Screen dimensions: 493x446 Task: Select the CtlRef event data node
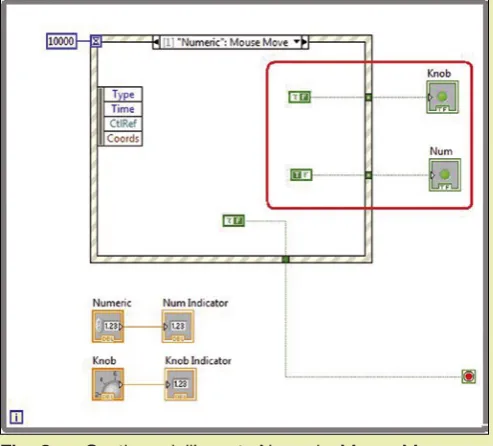pos(123,124)
